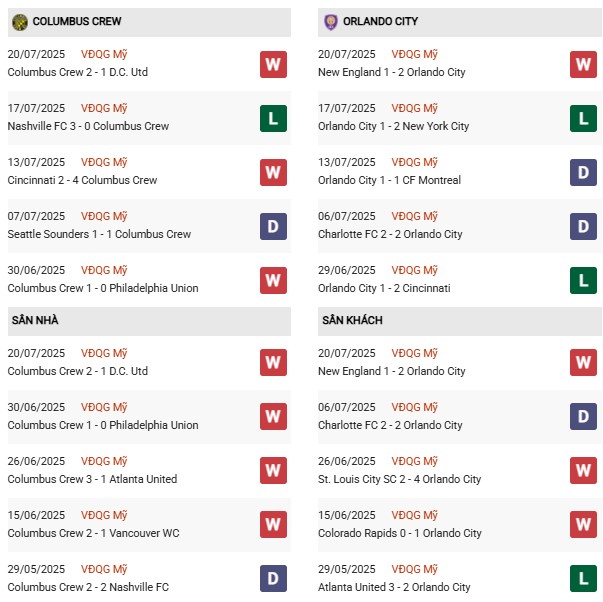Click the Orlando City team logo
The height and width of the screenshot is (602, 603).
[331, 21]
